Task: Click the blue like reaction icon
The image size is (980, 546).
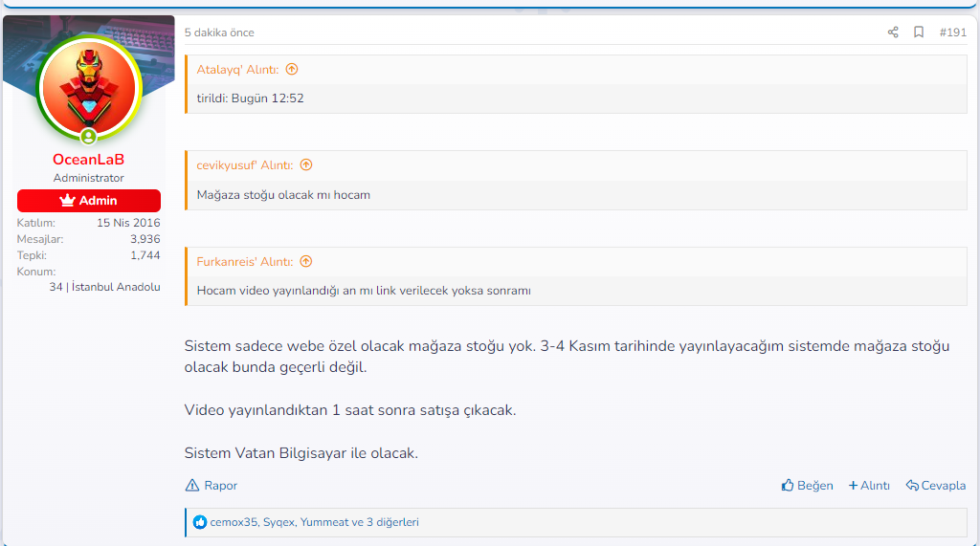Action: point(200,522)
